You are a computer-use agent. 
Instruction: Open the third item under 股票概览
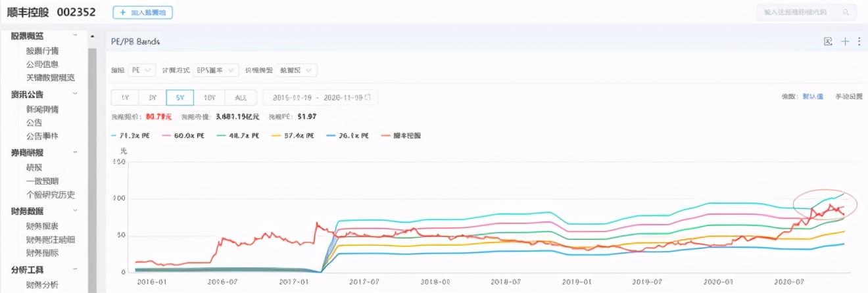pos(50,77)
